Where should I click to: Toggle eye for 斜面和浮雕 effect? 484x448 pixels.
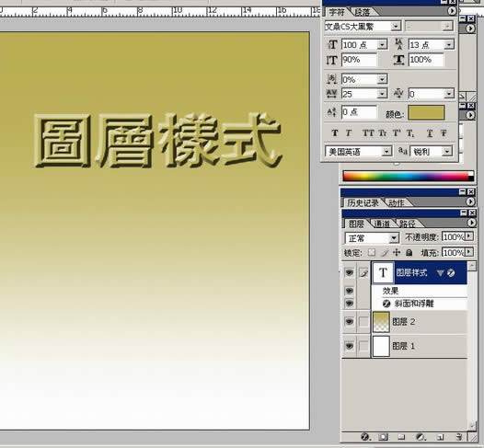[x=349, y=304]
